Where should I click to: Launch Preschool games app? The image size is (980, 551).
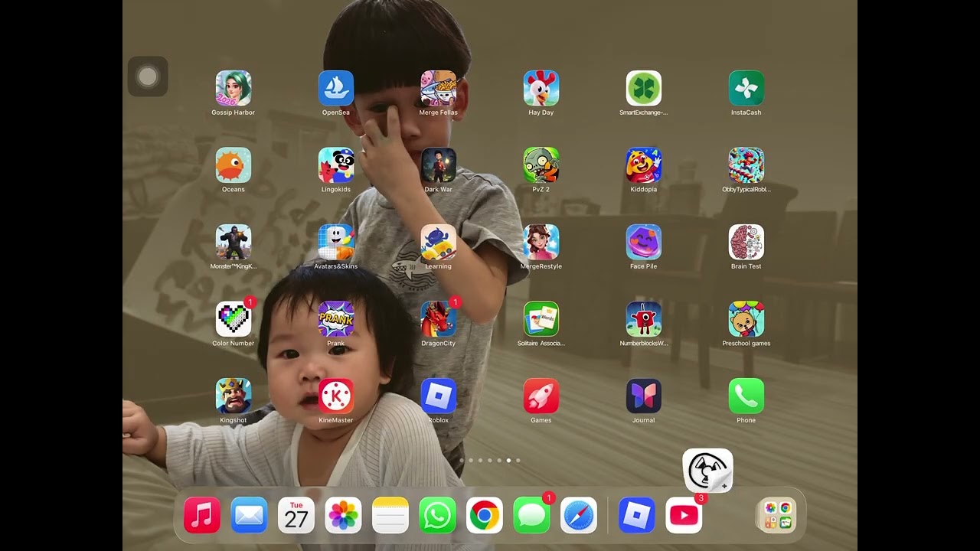pyautogui.click(x=746, y=319)
